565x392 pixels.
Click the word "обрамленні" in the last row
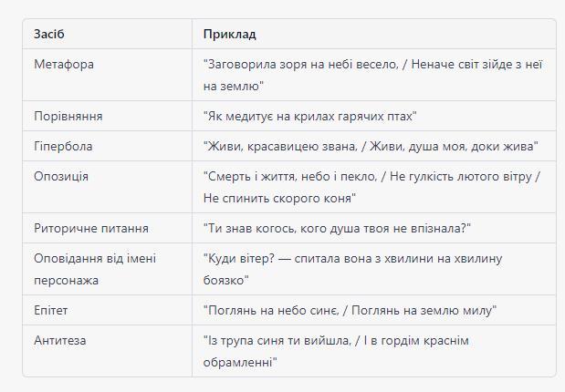coord(238,362)
